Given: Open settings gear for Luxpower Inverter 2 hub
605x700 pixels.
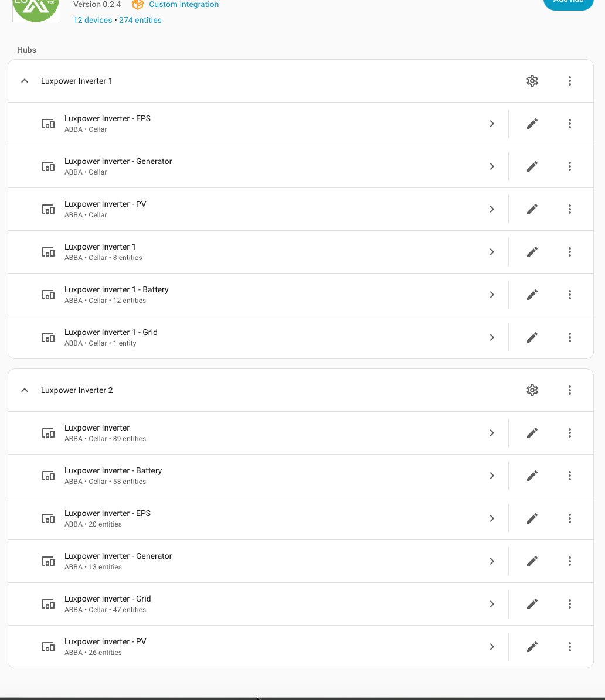Looking at the screenshot, I should coord(532,390).
